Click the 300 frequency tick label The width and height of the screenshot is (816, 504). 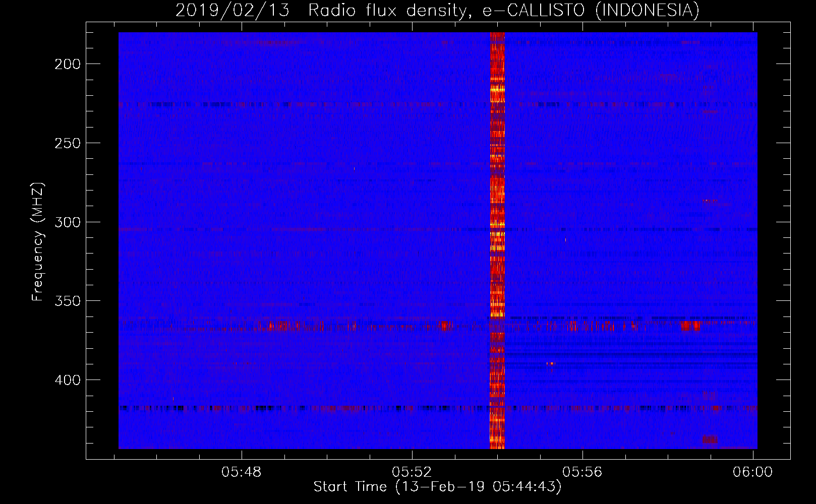pyautogui.click(x=68, y=222)
